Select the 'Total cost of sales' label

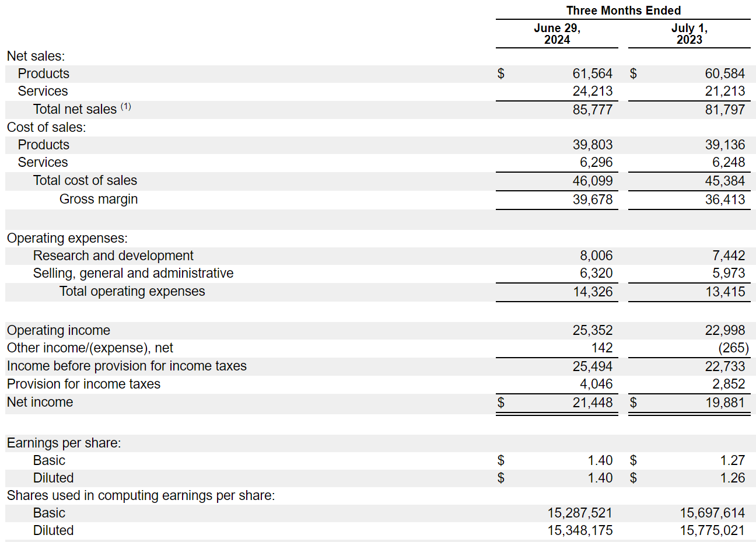coord(85,180)
